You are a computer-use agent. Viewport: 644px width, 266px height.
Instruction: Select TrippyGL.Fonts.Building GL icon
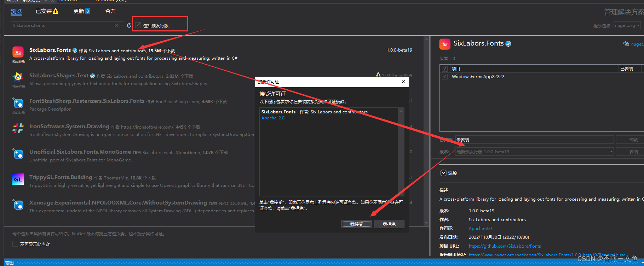[18, 179]
